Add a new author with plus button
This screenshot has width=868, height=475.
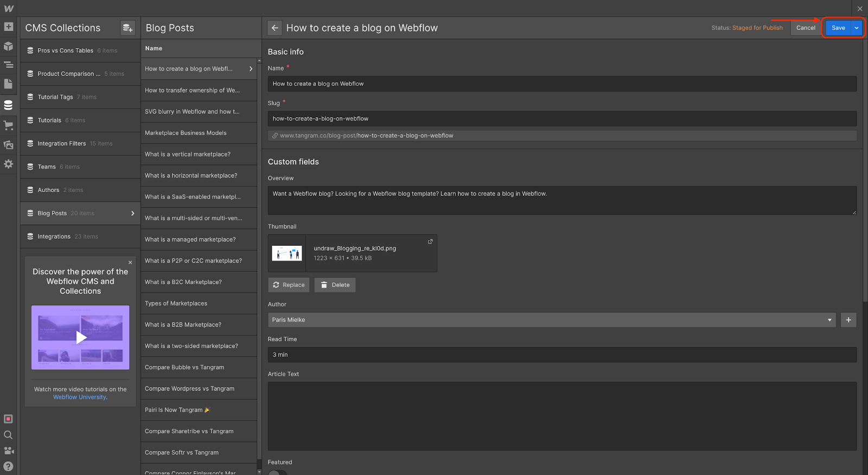click(848, 320)
